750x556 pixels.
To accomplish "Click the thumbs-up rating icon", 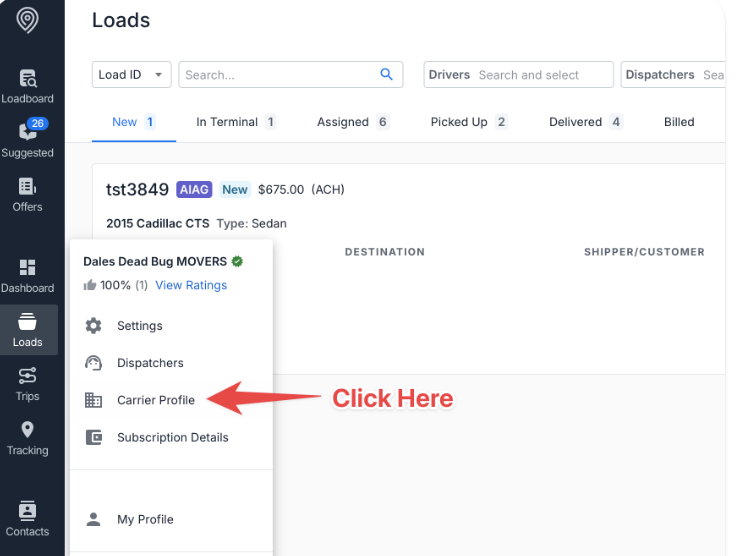I will (x=89, y=285).
